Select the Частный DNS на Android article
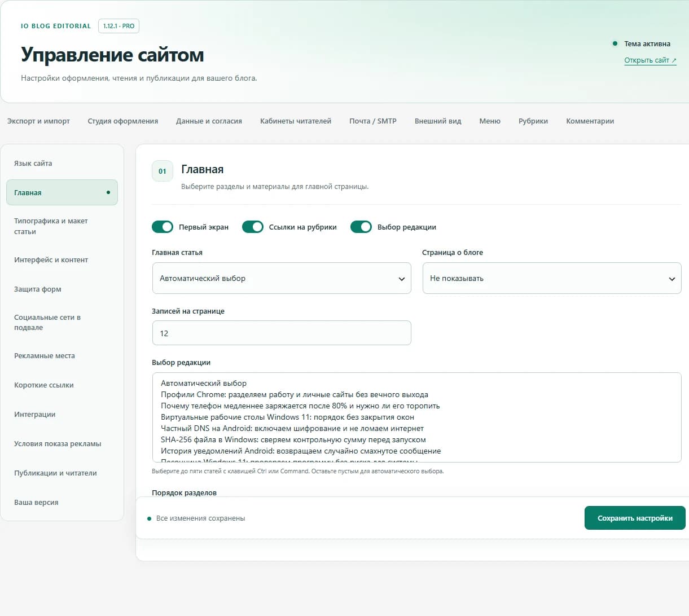Viewport: 689px width, 616px height. click(416, 428)
